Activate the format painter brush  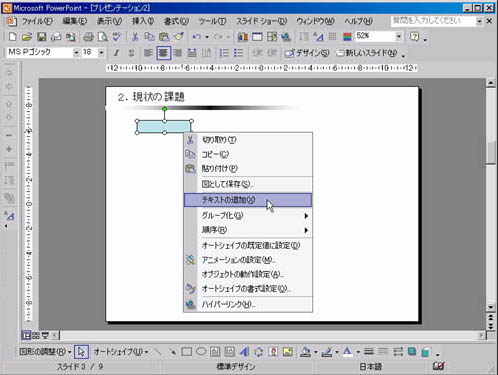point(179,37)
